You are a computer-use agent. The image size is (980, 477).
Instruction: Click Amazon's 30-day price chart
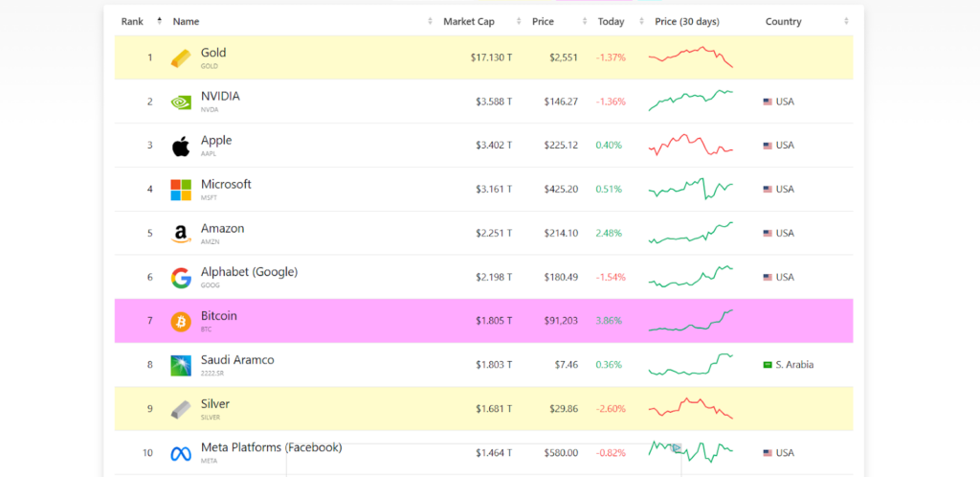tap(691, 233)
